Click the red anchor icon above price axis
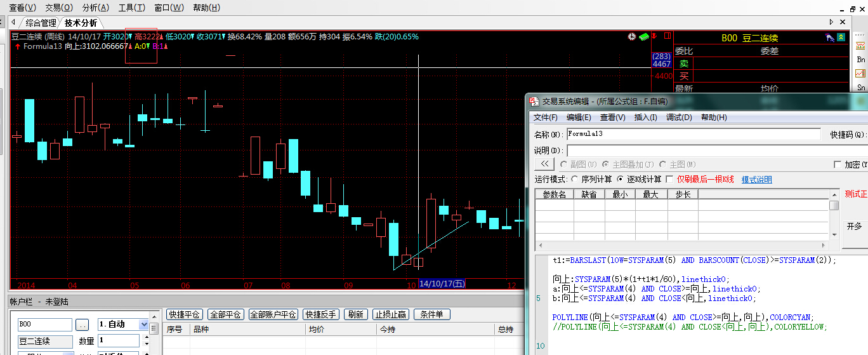This screenshot has height=355, width=868. point(655,36)
